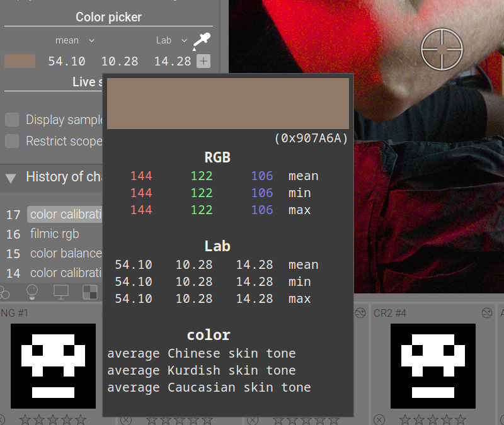Select the NG #1 filmstrip thumbnail
This screenshot has width=504, height=425.
[53, 366]
